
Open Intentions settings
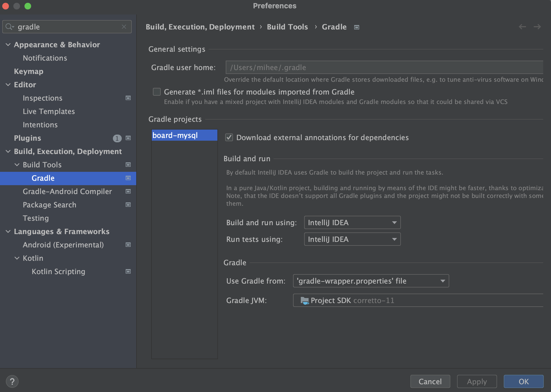(x=40, y=125)
